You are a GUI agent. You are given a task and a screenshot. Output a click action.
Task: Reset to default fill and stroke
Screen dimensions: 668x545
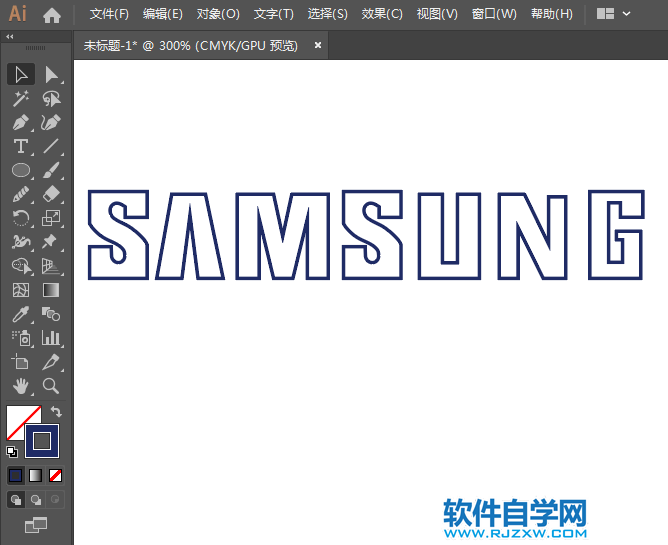point(12,452)
